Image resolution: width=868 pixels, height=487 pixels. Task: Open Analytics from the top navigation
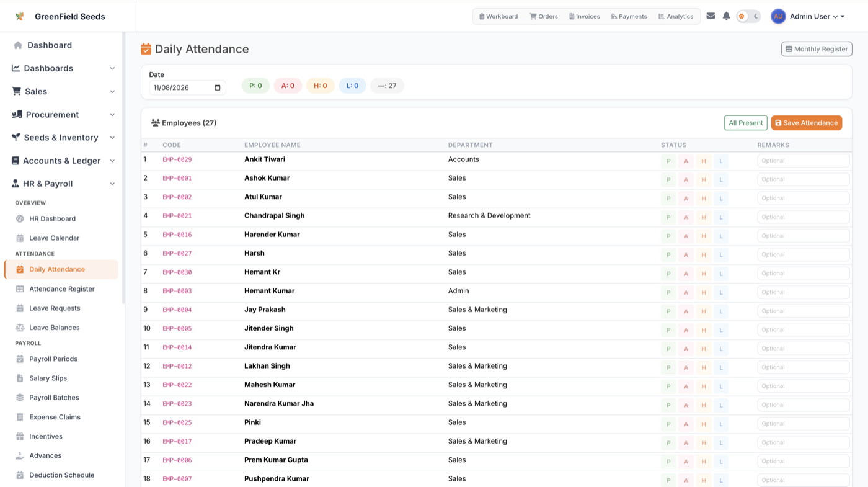pos(676,16)
